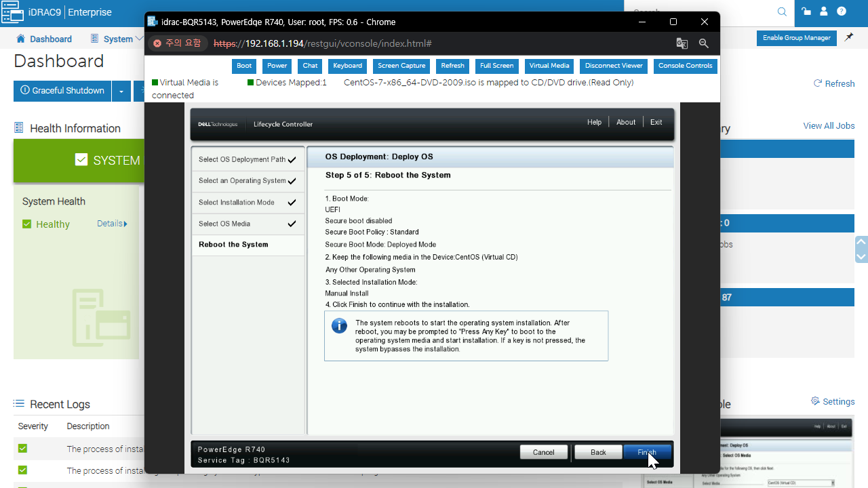Click the Dashboard home icon in iDRAC
The image size is (868, 488).
(20, 39)
